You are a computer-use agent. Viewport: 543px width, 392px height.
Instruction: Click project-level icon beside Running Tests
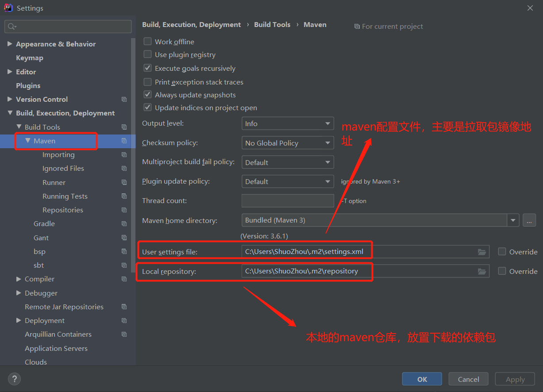click(x=124, y=196)
